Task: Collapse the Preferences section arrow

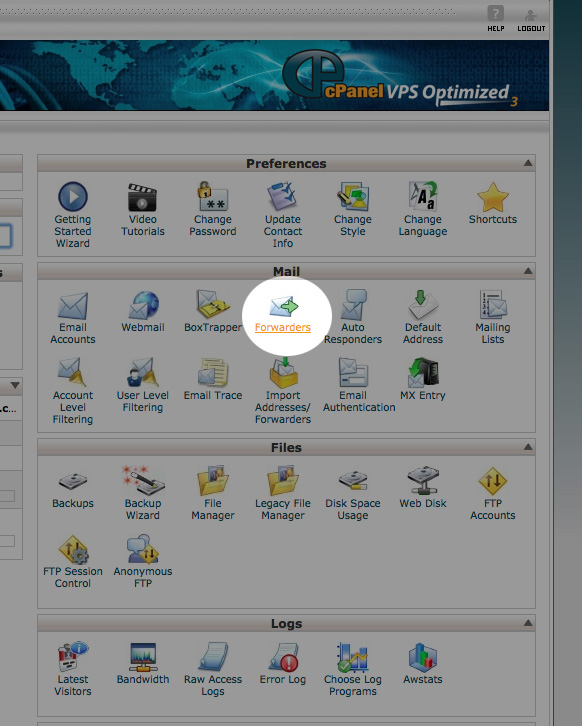Action: [x=528, y=163]
